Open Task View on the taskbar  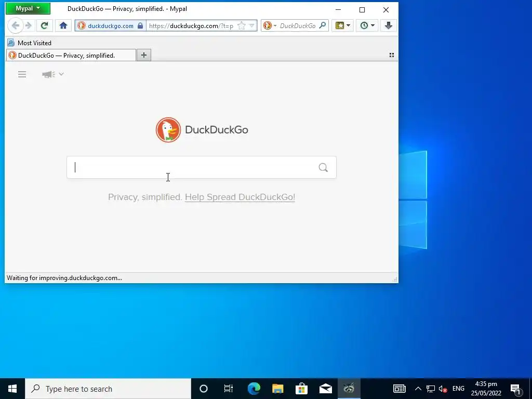tap(229, 389)
